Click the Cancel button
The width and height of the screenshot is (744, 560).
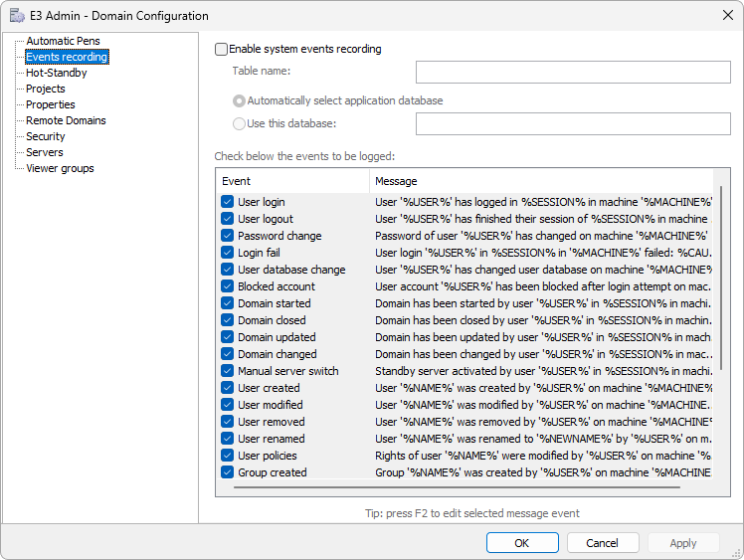click(x=603, y=542)
